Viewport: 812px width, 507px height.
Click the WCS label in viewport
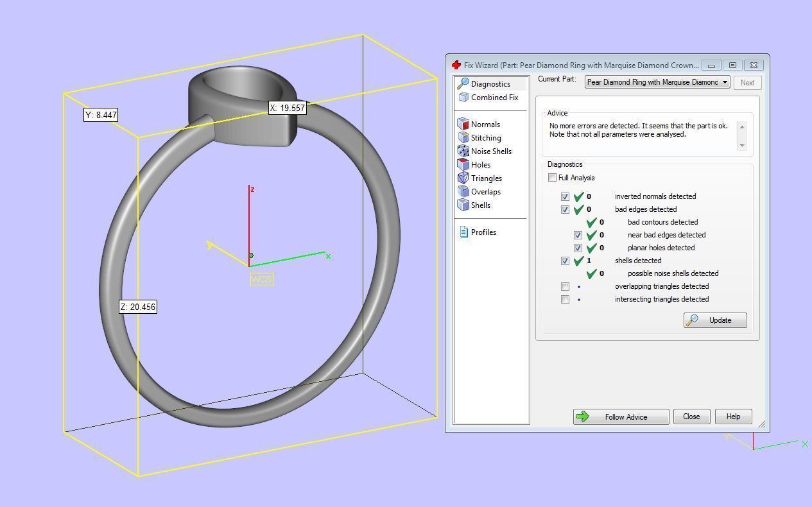click(x=261, y=279)
